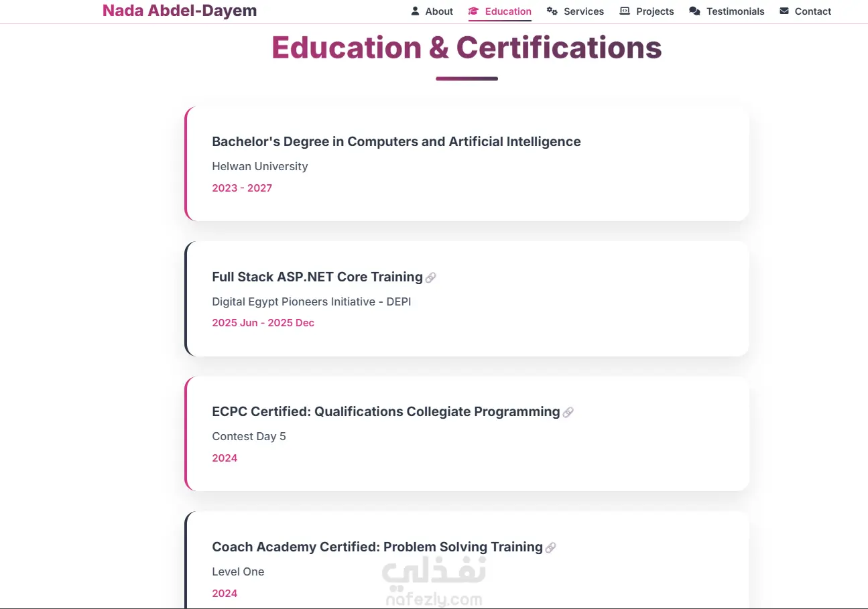868x609 pixels.
Task: Navigate to the Projects section
Action: [x=655, y=11]
